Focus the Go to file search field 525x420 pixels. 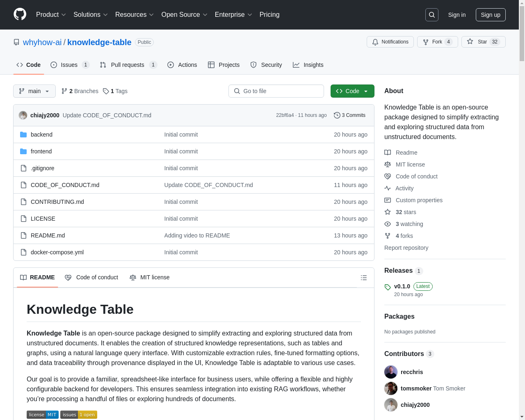pyautogui.click(x=276, y=91)
